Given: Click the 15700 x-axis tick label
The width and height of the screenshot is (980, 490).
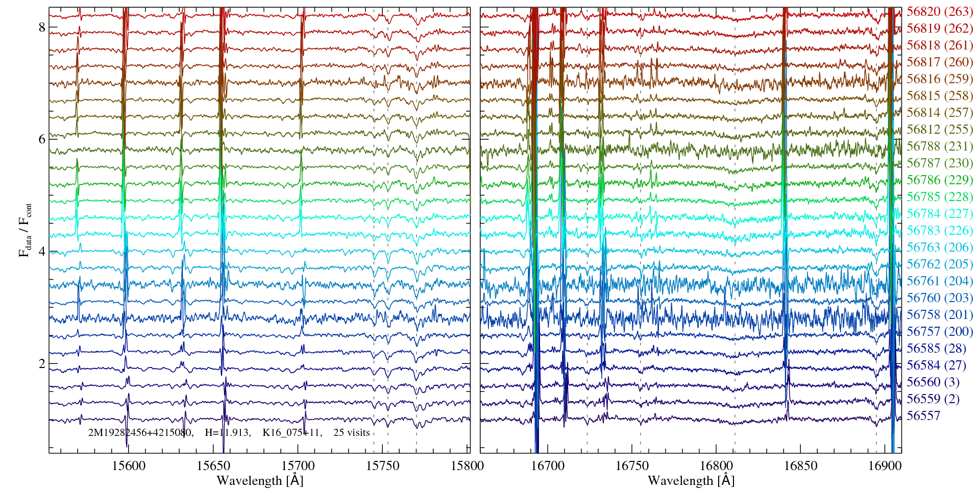Looking at the screenshot, I should [x=298, y=466].
